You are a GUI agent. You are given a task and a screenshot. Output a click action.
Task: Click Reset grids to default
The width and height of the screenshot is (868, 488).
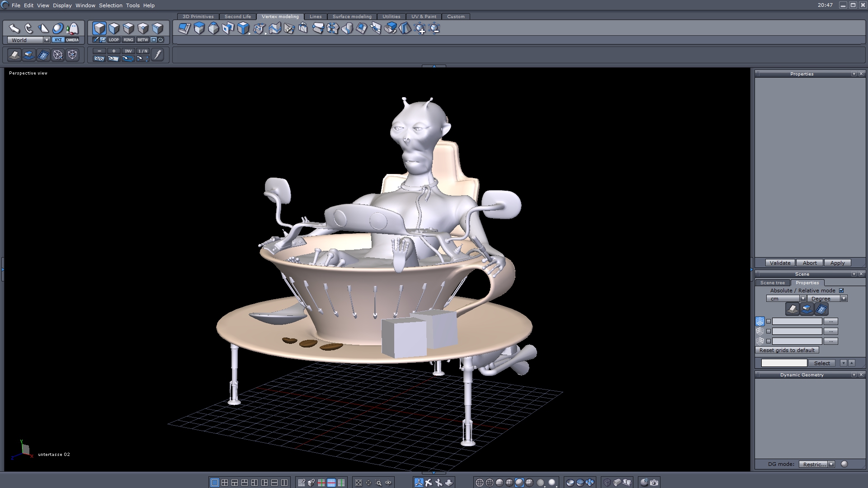click(x=787, y=350)
